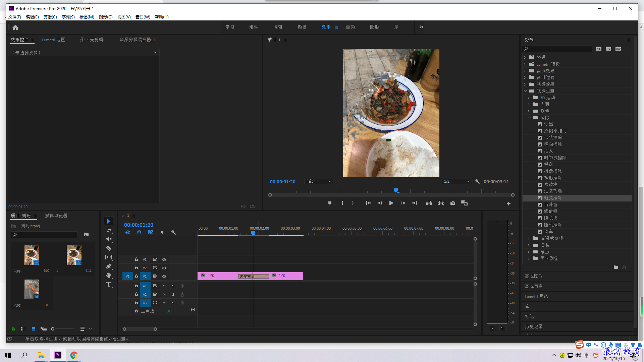Go to Out point
Viewport: 644px width, 362px height.
pos(415,203)
